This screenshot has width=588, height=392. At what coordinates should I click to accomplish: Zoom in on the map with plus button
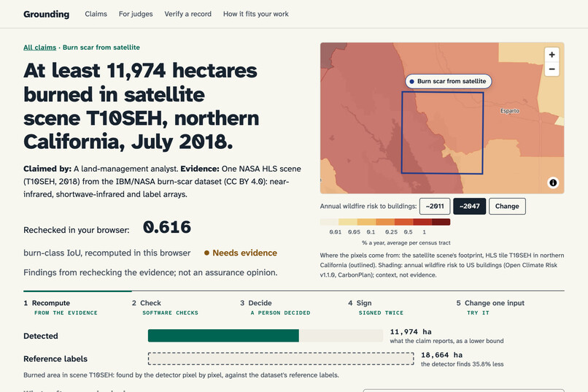tap(552, 55)
